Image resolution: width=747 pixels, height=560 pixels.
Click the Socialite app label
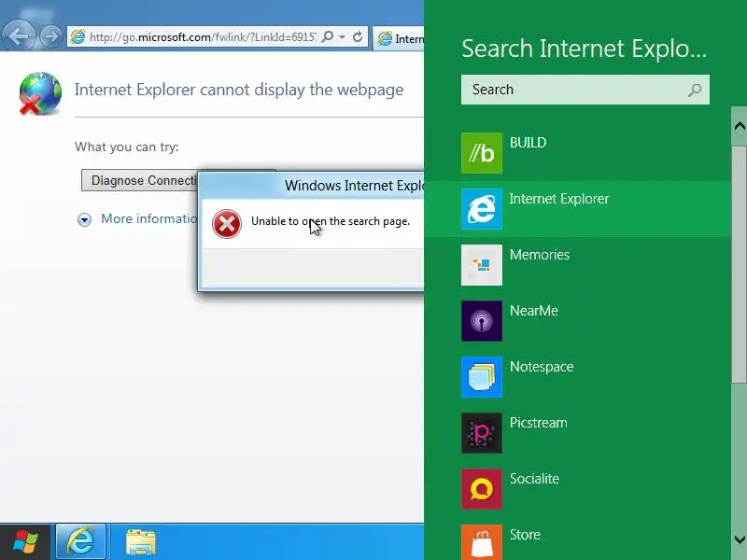(534, 479)
